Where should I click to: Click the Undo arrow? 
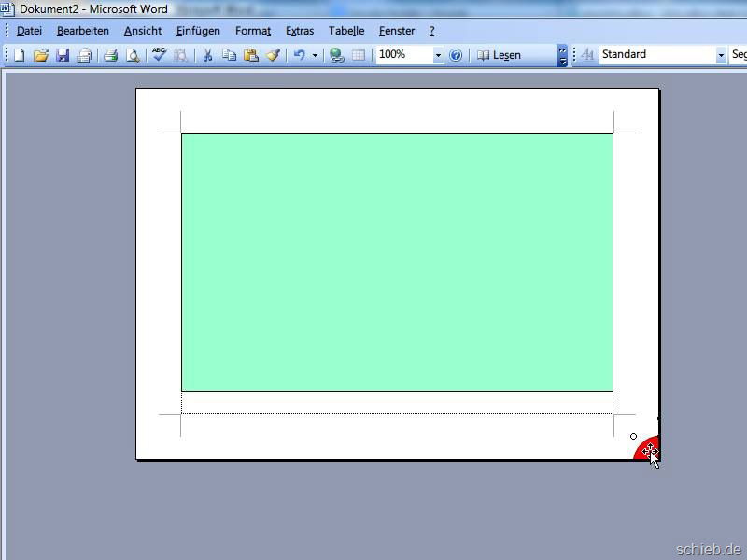(x=299, y=55)
